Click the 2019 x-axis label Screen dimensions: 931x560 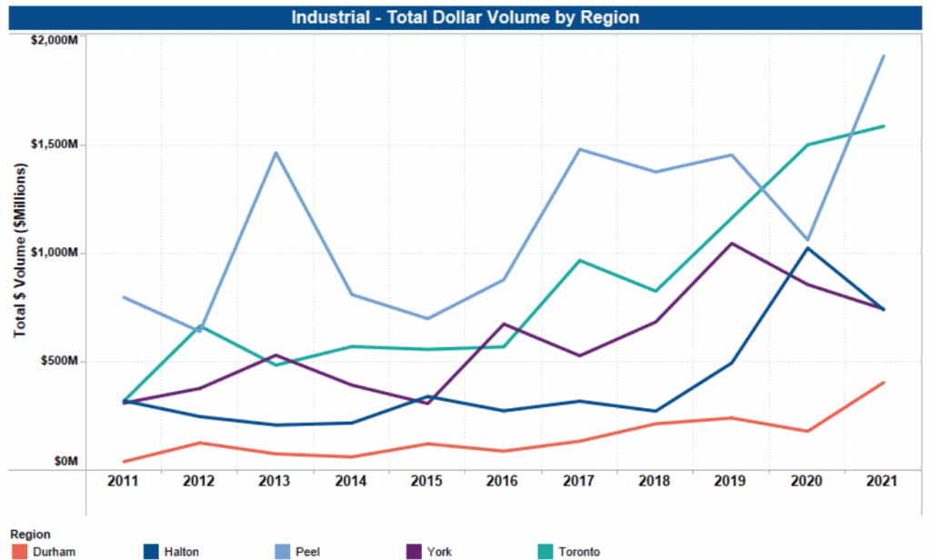click(x=730, y=481)
